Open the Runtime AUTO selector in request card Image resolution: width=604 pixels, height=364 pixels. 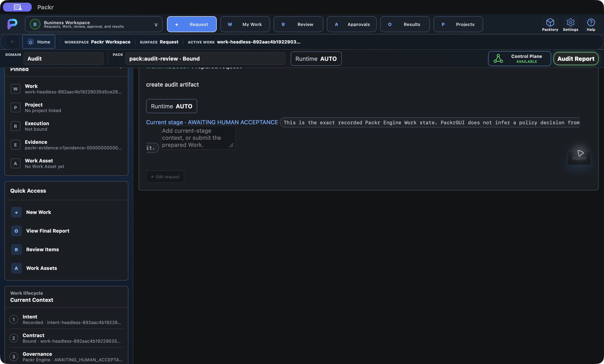click(x=172, y=106)
